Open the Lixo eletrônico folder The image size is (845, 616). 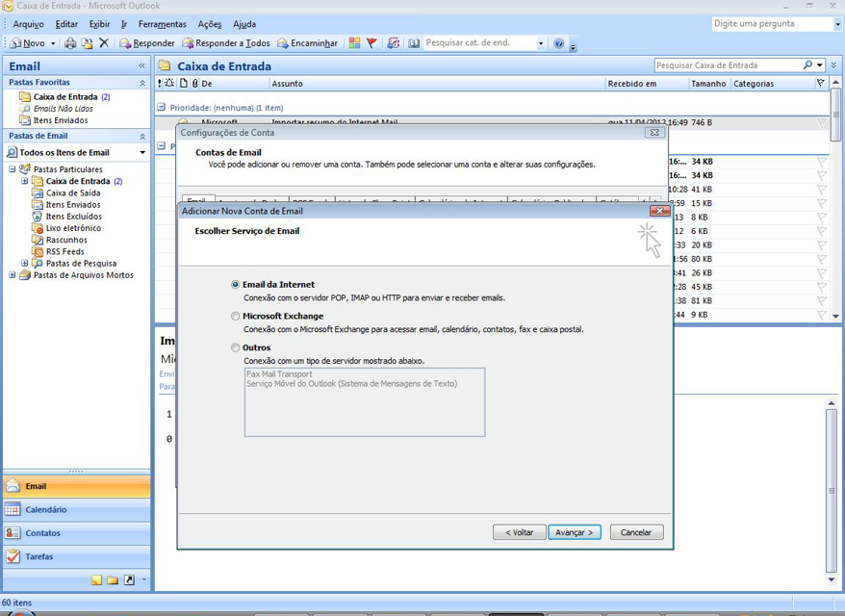73,228
